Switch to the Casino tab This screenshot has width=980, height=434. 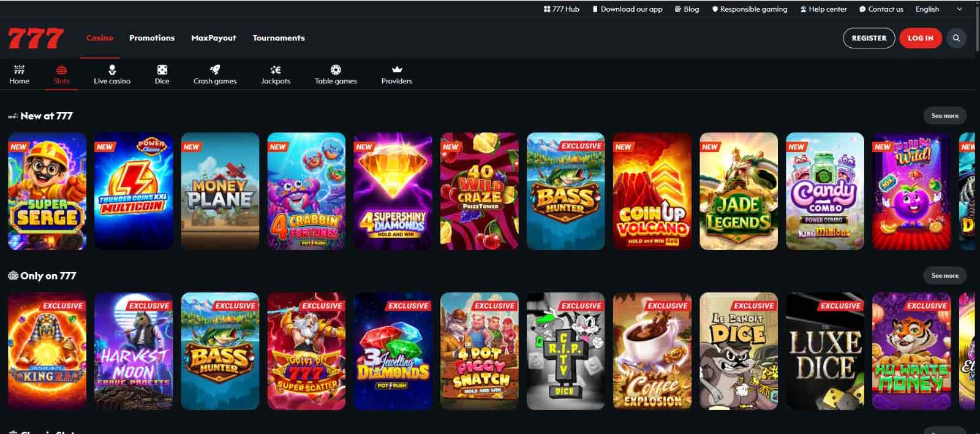click(x=100, y=38)
